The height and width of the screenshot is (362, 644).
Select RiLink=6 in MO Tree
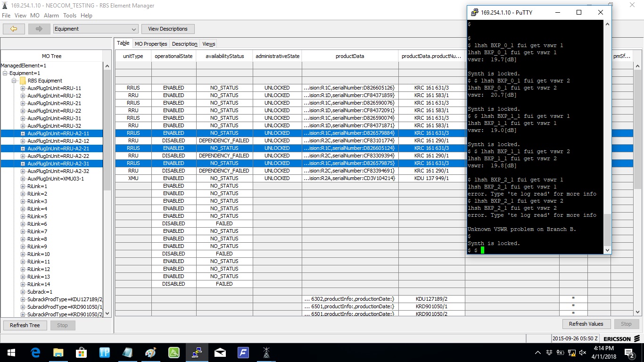(37, 224)
